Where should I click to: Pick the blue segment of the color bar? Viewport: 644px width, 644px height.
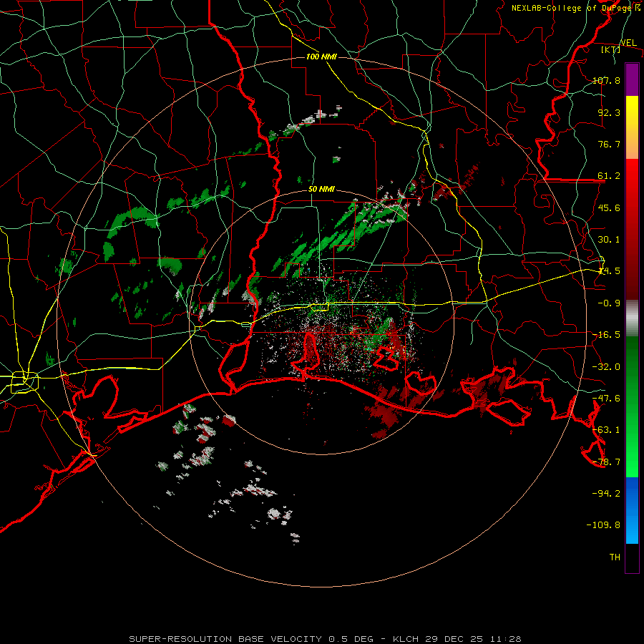[x=632, y=510]
